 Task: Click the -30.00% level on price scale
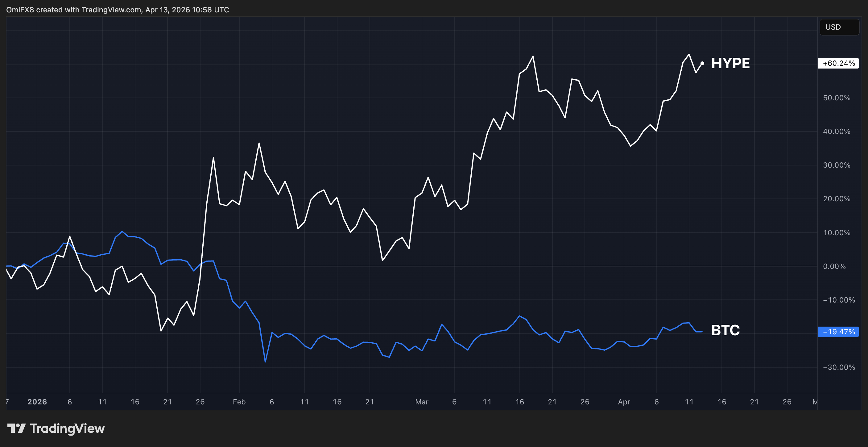pos(838,367)
